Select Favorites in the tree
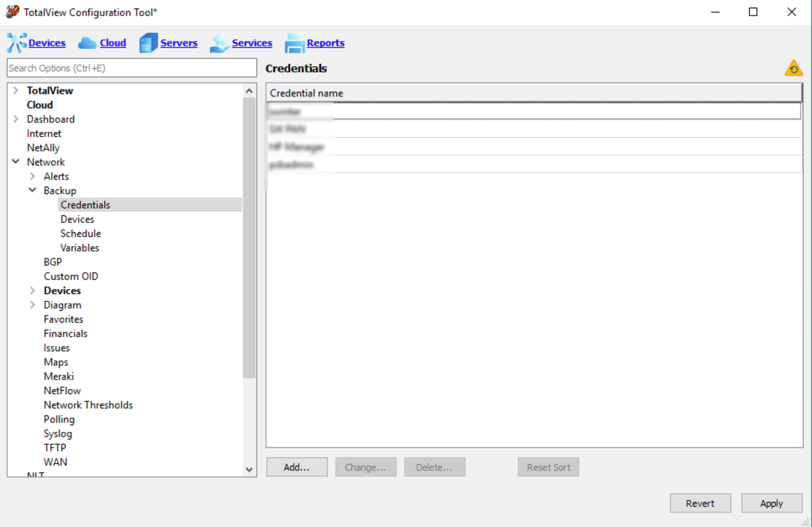 pyautogui.click(x=64, y=319)
